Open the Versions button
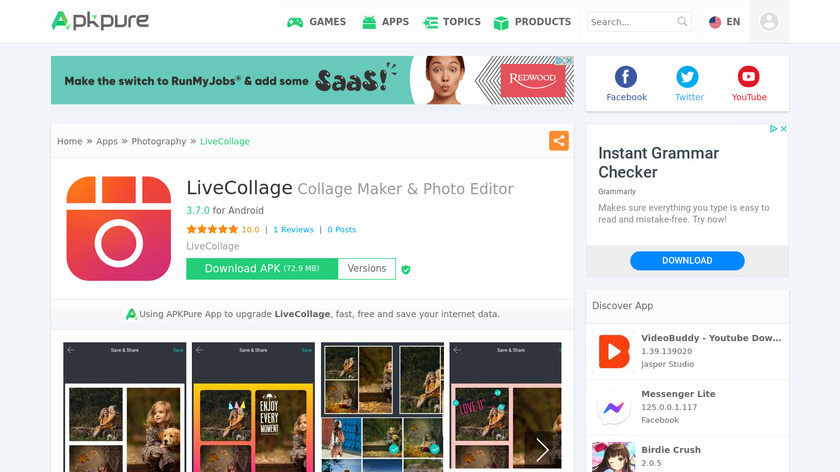Screen dimensions: 840x472 (x=367, y=268)
